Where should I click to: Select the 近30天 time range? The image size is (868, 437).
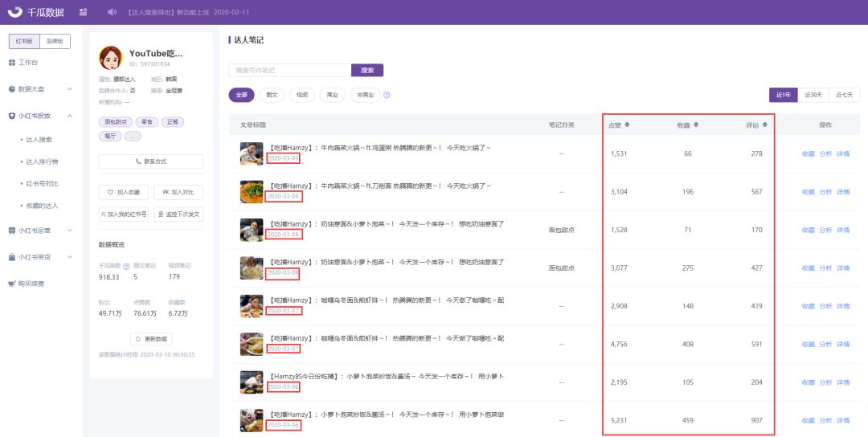click(x=813, y=95)
